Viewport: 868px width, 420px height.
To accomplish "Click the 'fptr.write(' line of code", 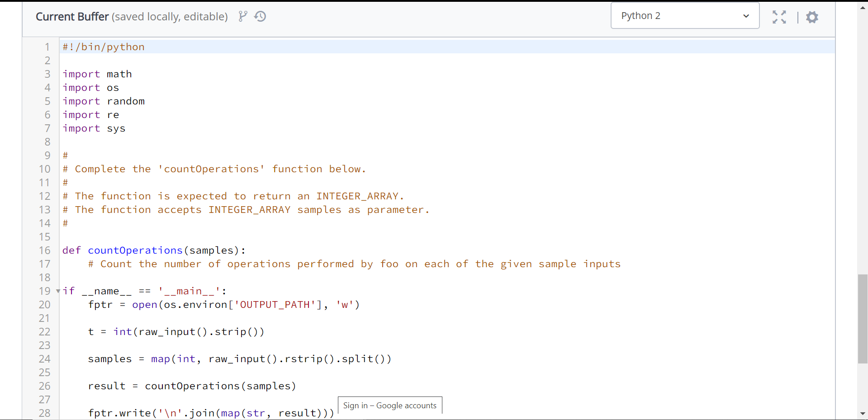I will (211, 413).
